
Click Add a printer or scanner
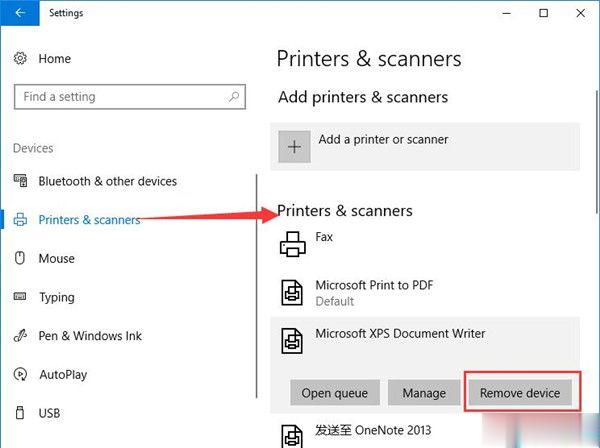[425, 147]
